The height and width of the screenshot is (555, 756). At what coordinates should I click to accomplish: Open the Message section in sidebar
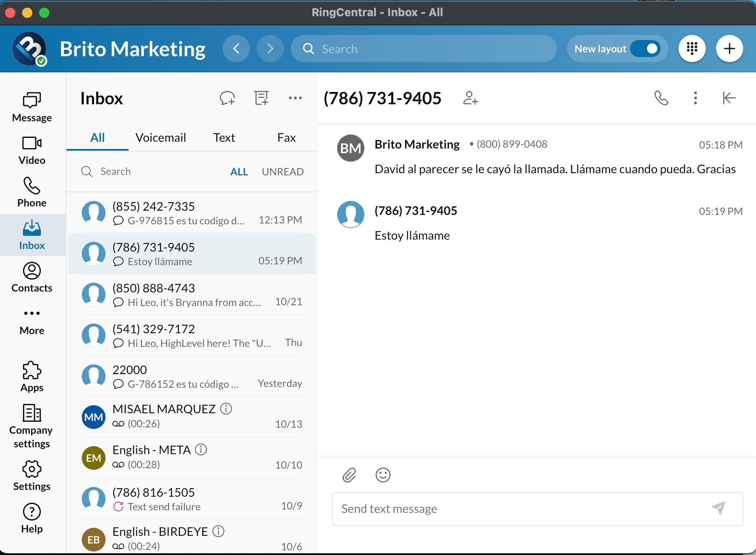pyautogui.click(x=32, y=107)
